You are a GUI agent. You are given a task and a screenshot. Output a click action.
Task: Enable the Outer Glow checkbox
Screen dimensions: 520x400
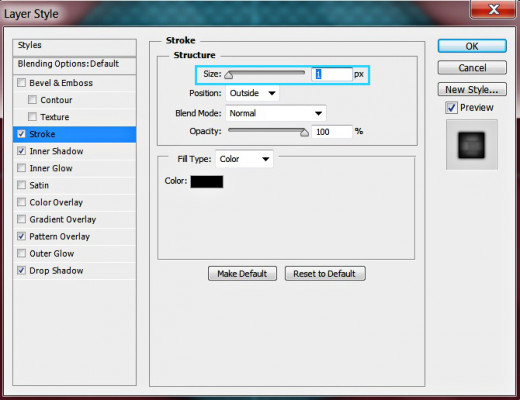(x=21, y=253)
